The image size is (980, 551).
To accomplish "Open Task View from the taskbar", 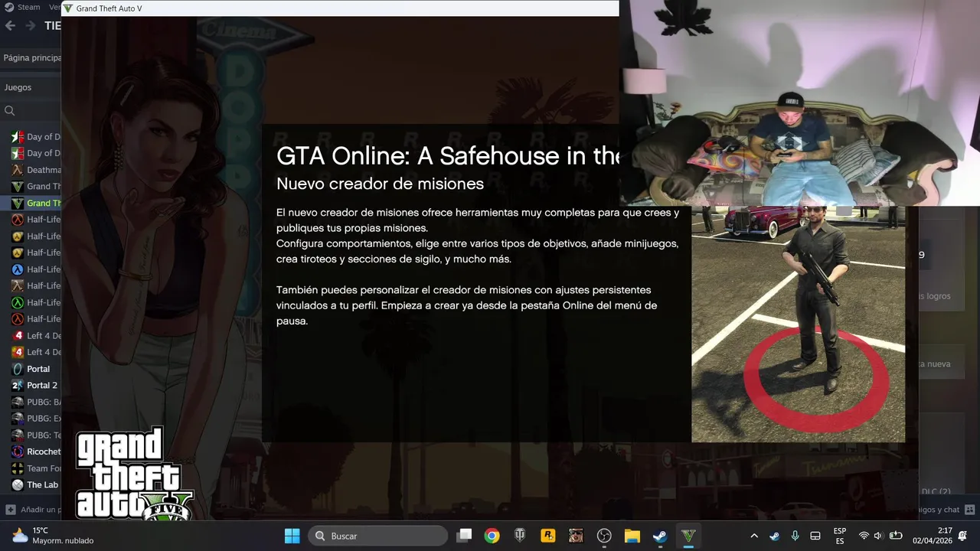I will point(464,536).
